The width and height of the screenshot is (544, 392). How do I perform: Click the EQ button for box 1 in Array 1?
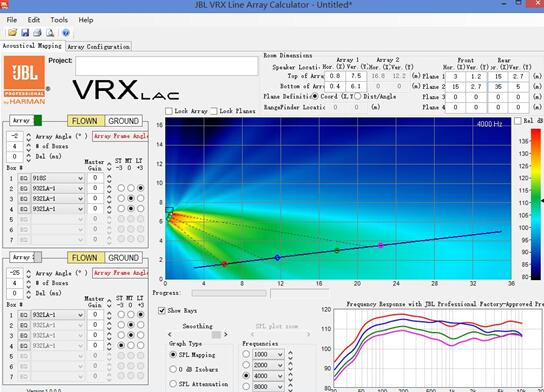(x=24, y=178)
